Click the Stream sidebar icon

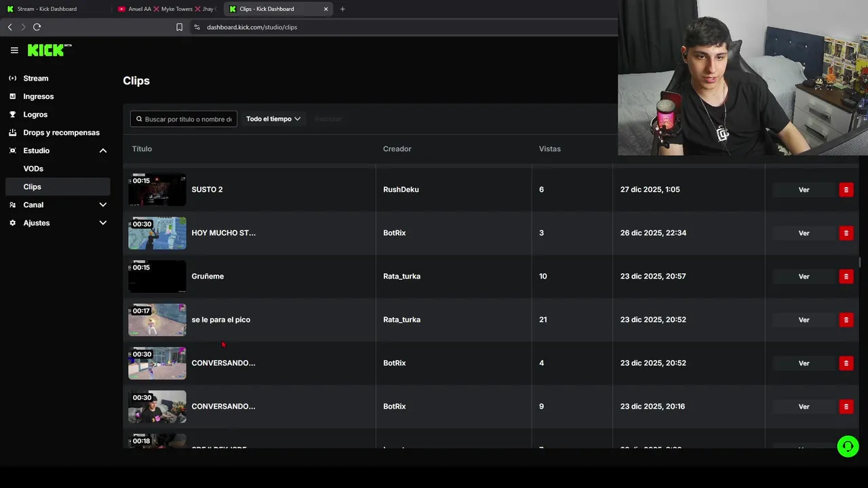(12, 79)
